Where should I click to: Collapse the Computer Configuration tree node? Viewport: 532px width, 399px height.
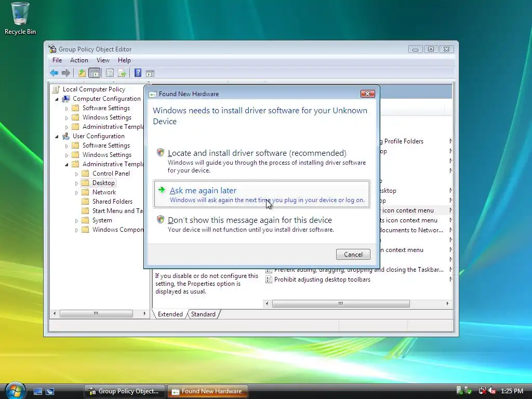click(x=57, y=99)
